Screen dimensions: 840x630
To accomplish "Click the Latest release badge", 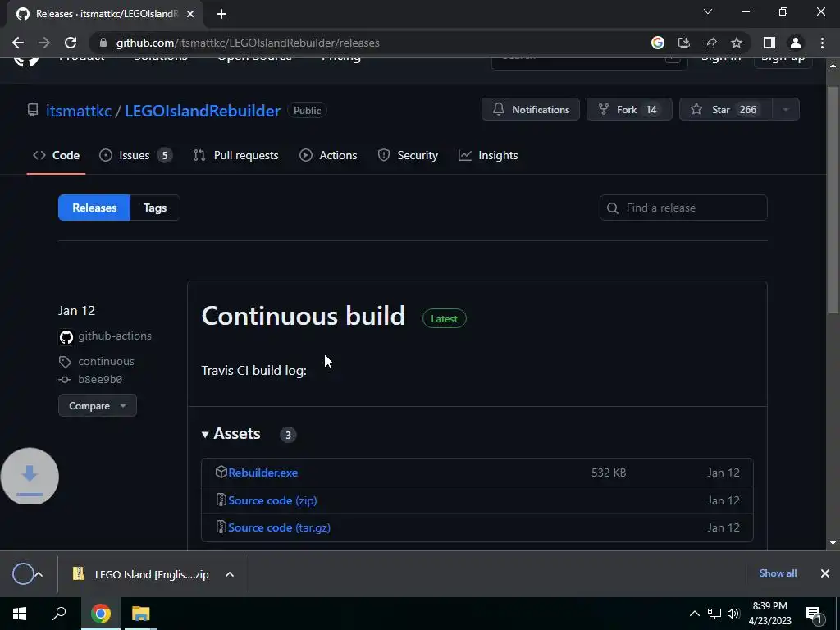I will [444, 319].
